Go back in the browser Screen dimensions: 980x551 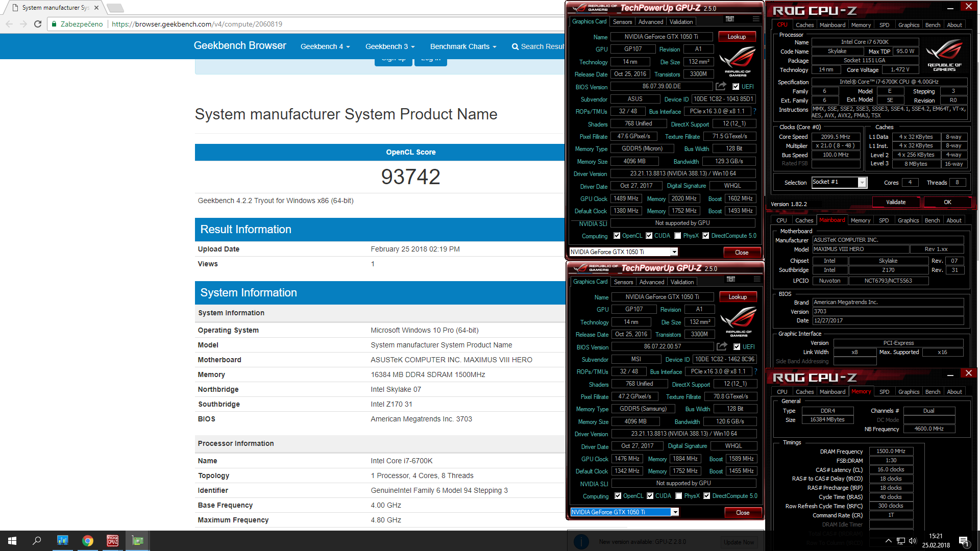9,24
